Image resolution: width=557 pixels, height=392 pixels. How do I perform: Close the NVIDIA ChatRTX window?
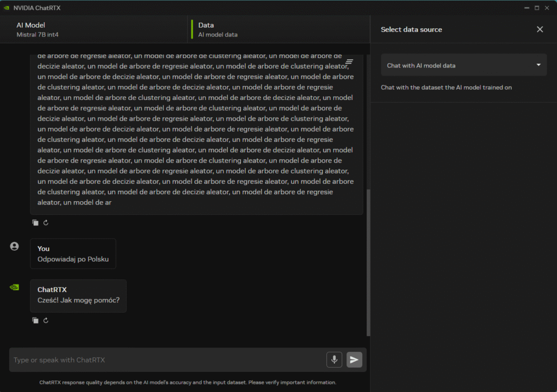click(x=547, y=8)
